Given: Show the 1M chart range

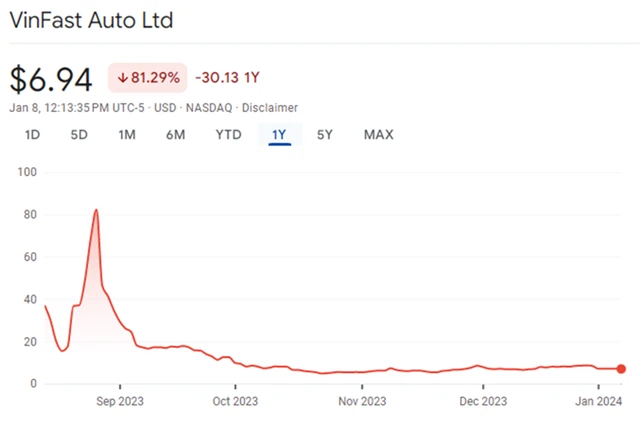Looking at the screenshot, I should 127,135.
